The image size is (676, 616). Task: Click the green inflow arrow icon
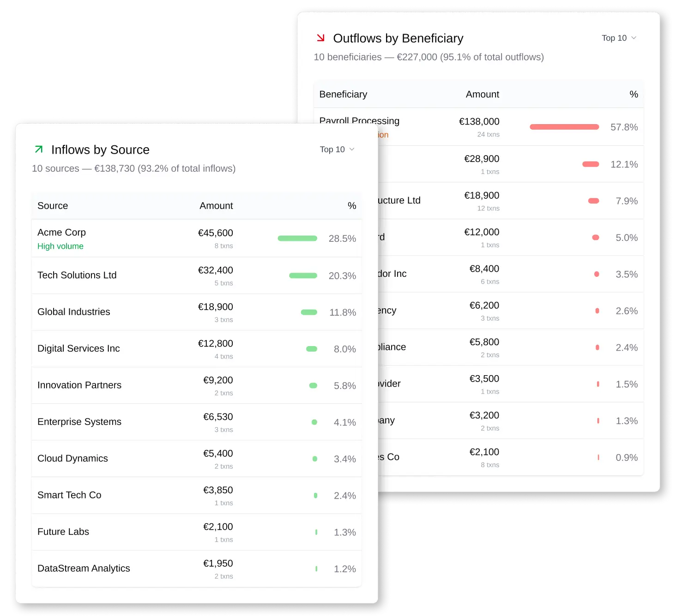39,150
